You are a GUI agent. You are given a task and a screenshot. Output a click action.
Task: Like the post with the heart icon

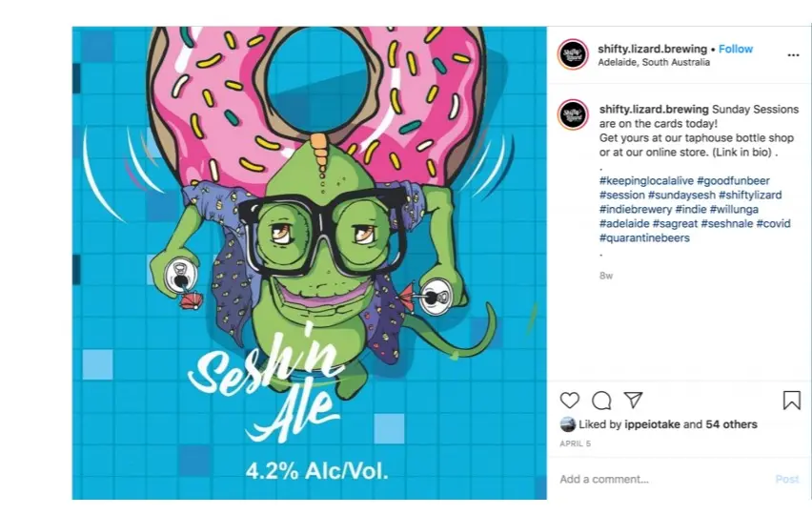tap(570, 400)
